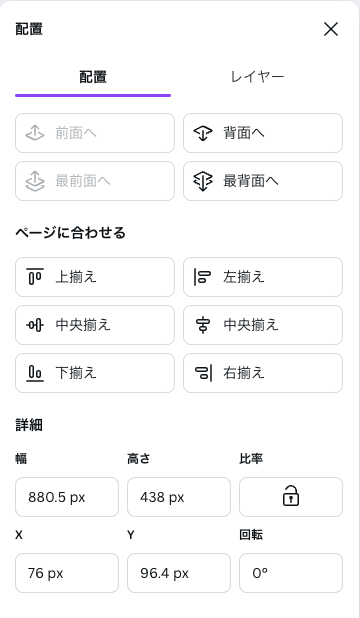The image size is (360, 618).
Task: Click the 前面へ bring forward button
Action: [x=95, y=133]
